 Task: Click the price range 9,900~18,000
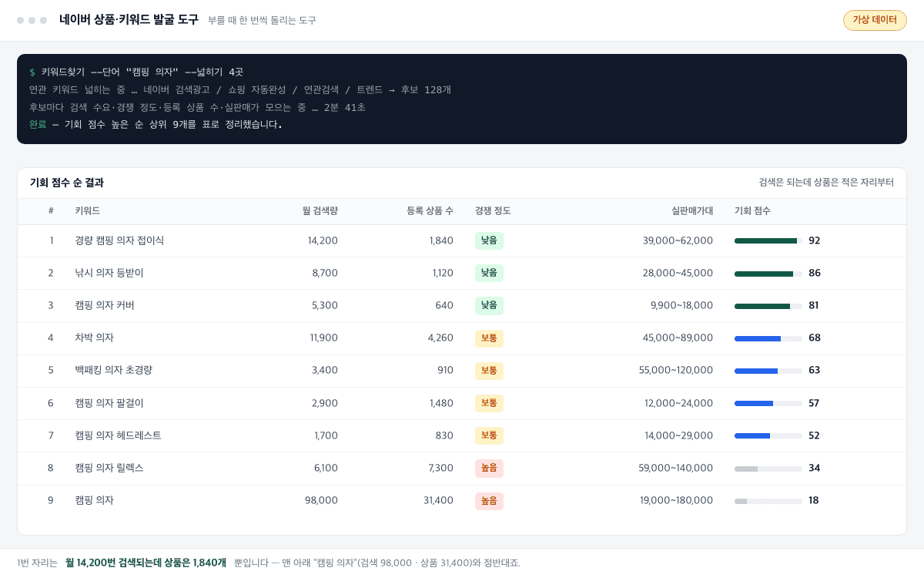(682, 305)
